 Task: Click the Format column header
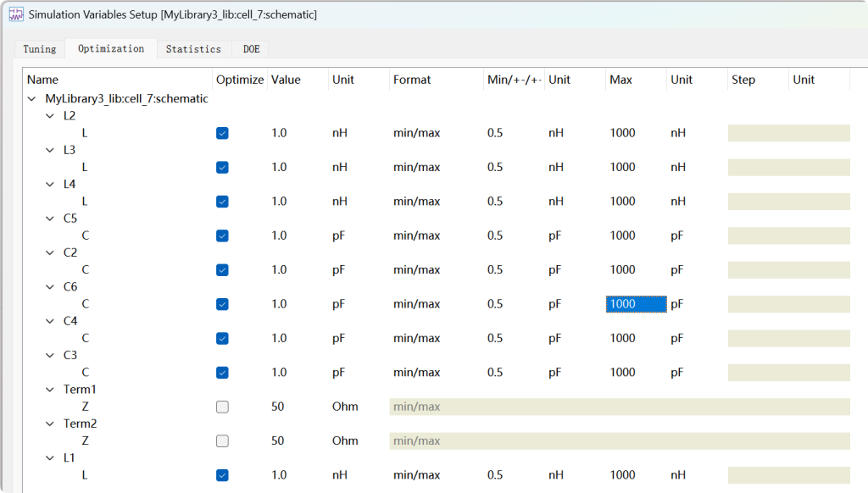click(x=437, y=80)
